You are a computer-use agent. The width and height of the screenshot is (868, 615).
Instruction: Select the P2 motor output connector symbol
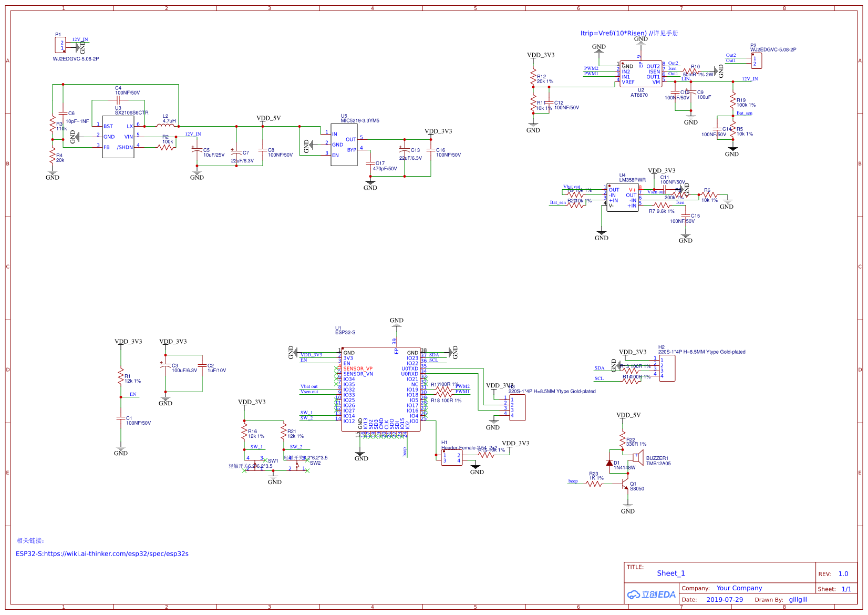click(x=757, y=60)
